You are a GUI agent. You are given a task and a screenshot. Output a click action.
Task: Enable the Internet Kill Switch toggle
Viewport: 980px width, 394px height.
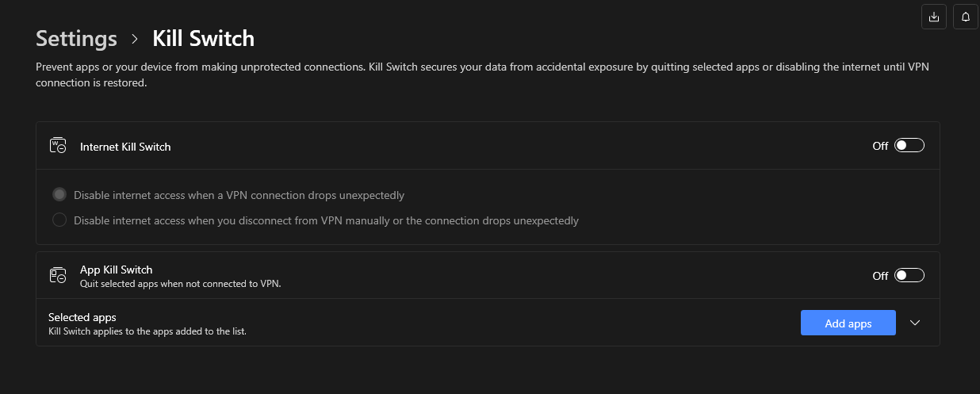coord(909,146)
